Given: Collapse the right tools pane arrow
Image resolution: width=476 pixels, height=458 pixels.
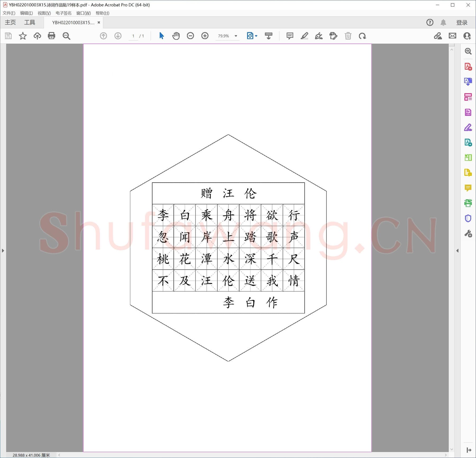Looking at the screenshot, I should pyautogui.click(x=457, y=251).
